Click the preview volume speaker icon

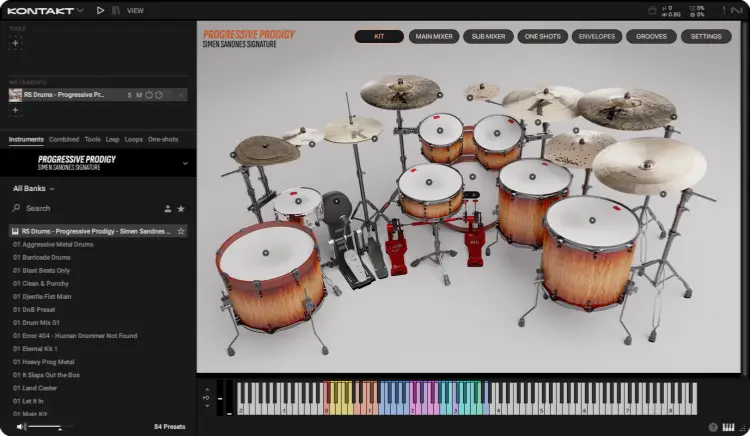point(21,426)
